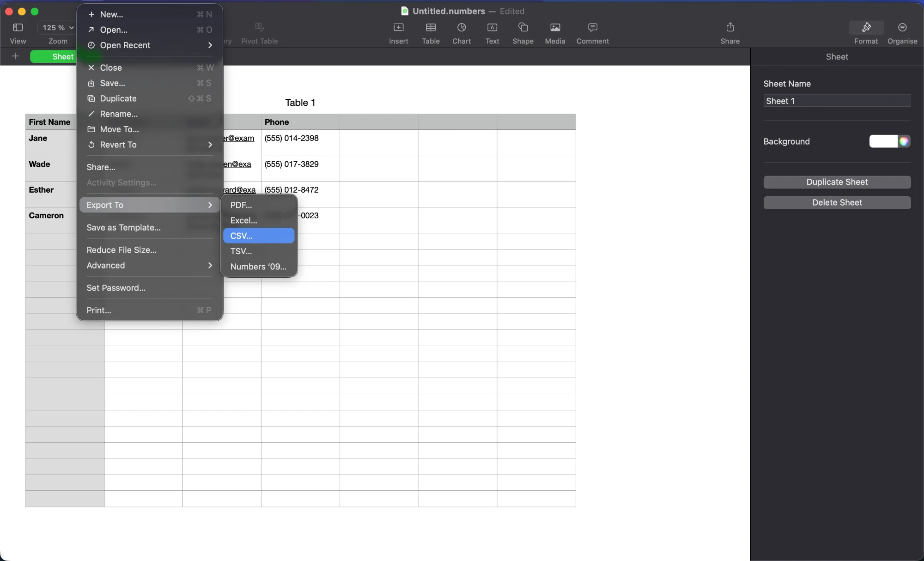Image resolution: width=924 pixels, height=561 pixels.
Task: Select phone cell (555) 014-2398
Action: (300, 143)
